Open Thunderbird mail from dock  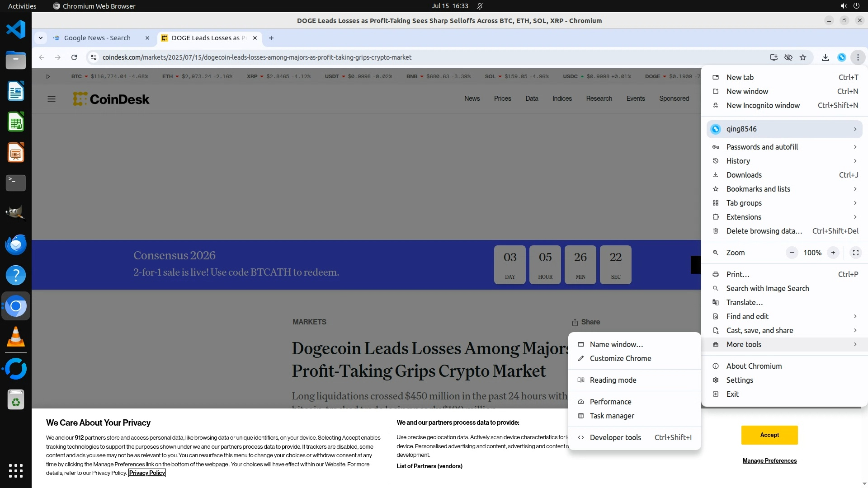pyautogui.click(x=16, y=244)
